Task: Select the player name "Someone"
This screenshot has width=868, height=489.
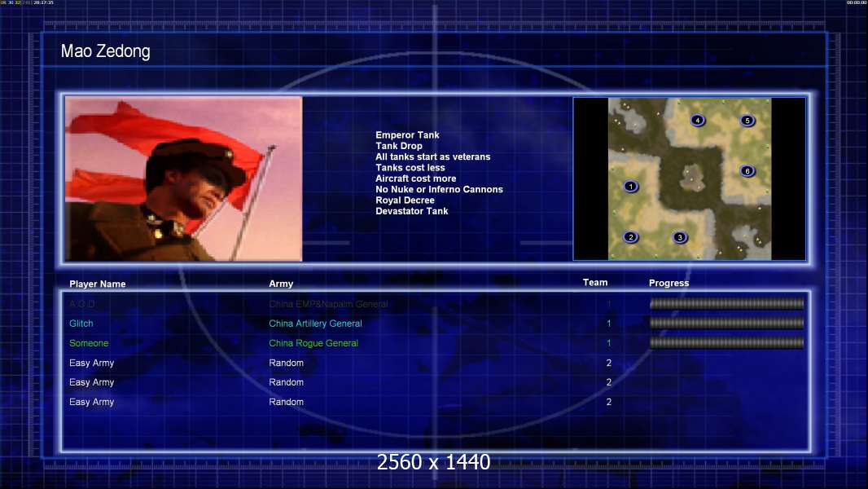Action: [89, 343]
